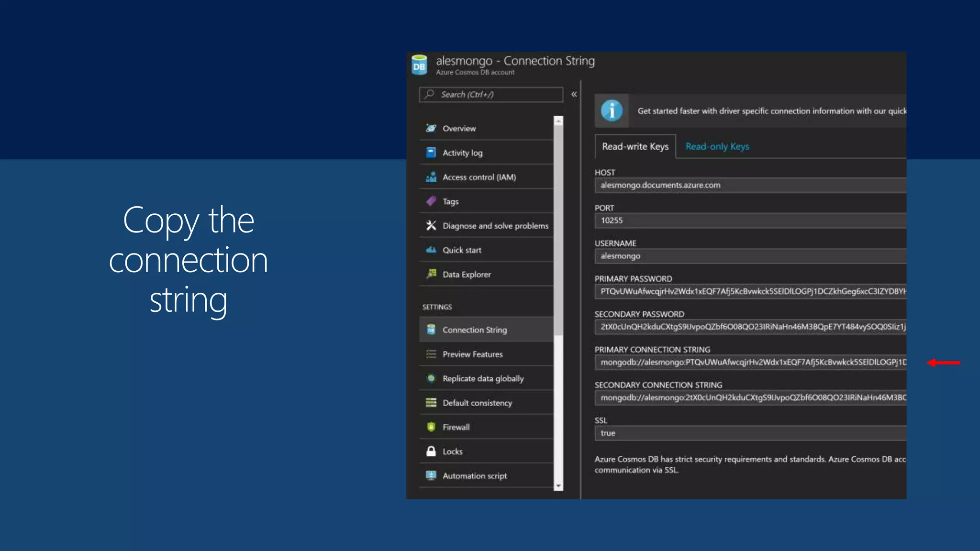Click scrollbar down arrow in settings menu

coord(558,486)
